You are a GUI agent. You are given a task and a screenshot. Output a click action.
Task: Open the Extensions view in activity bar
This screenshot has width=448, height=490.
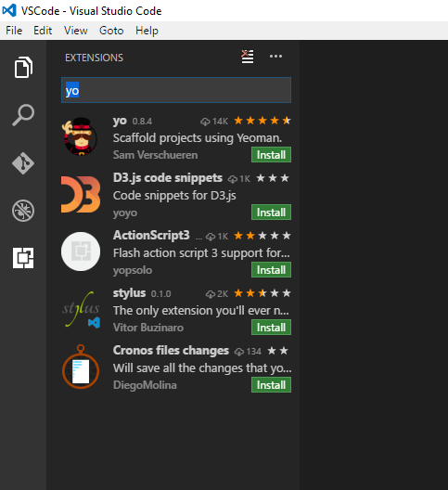[23, 258]
